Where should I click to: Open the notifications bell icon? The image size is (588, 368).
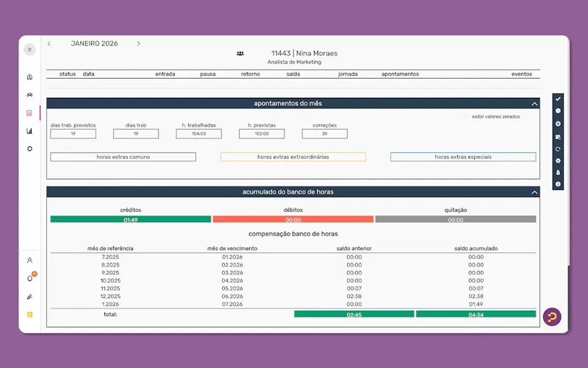pyautogui.click(x=30, y=278)
